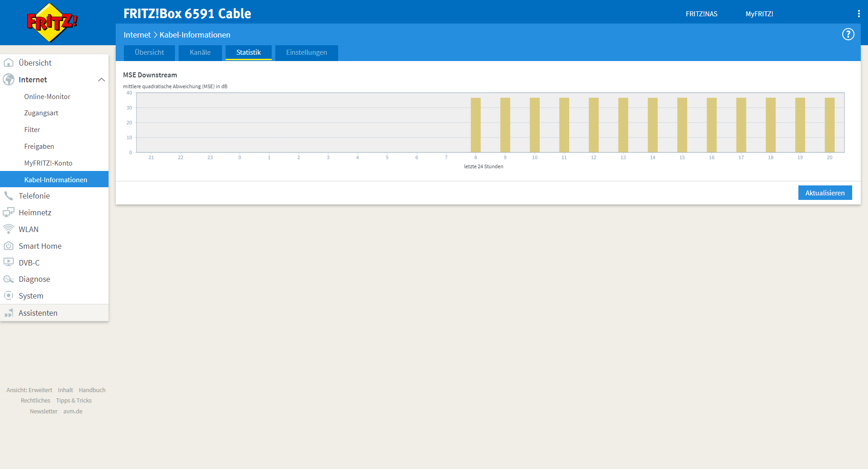Click the Telefonie phone icon
The image size is (868, 469).
tap(9, 196)
